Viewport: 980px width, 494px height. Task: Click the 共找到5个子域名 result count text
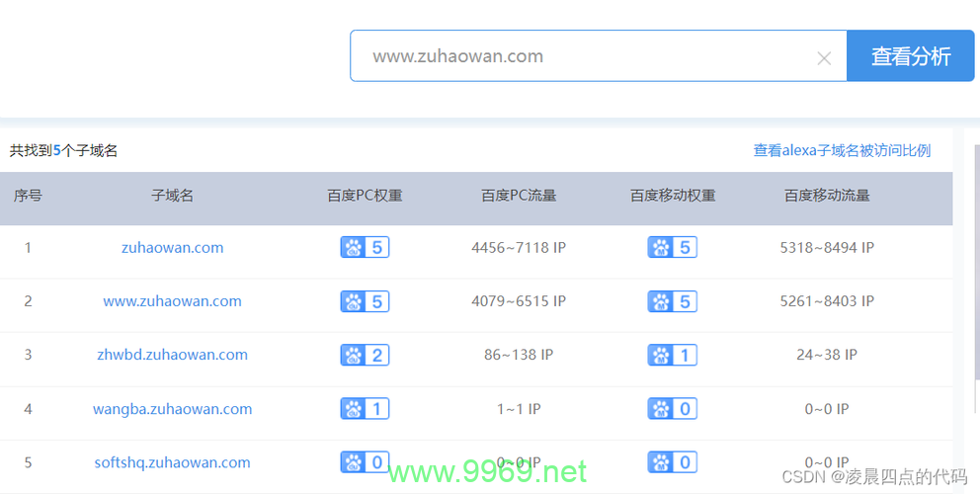pos(64,151)
